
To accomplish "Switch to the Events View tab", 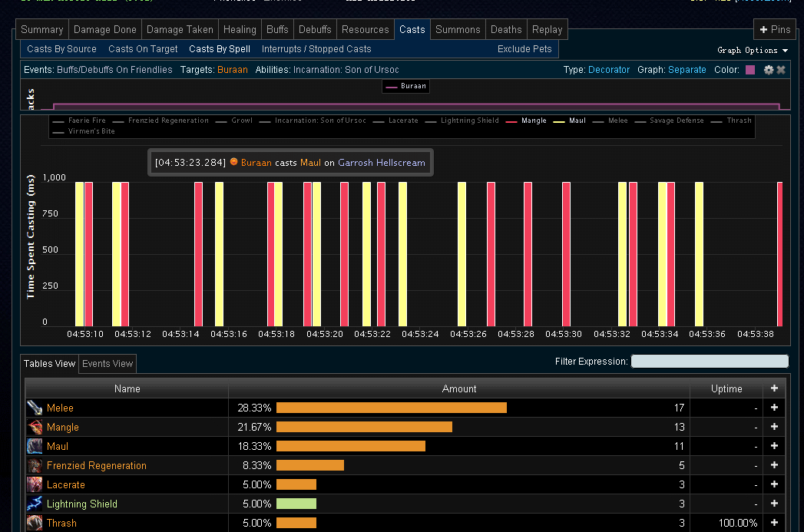I will point(108,364).
